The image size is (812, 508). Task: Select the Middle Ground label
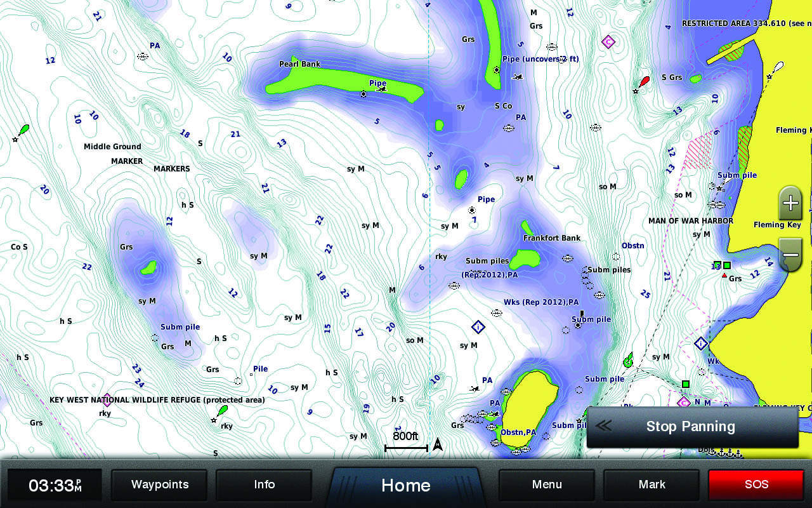(113, 147)
